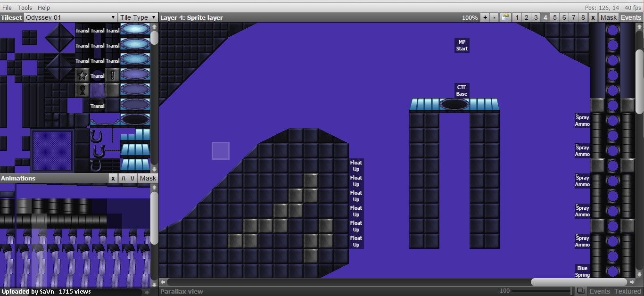
Task: Click the x button beside layer 8
Action: pos(593,17)
